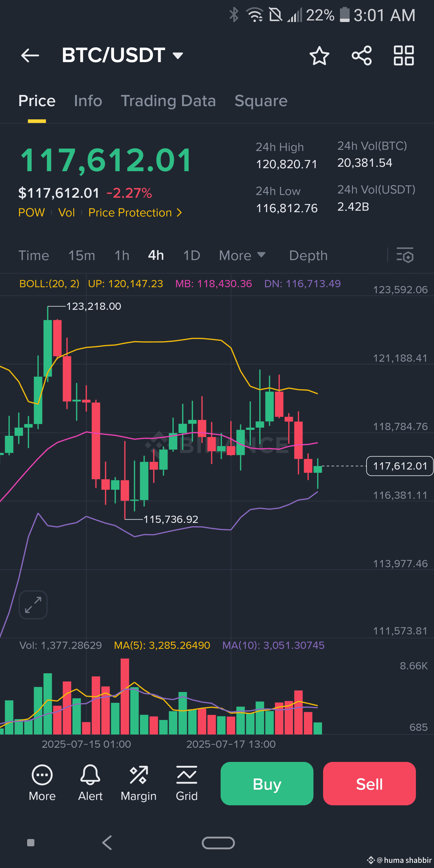Open the Price Protection chevron link
Screen dimensions: 434x868
point(135,212)
